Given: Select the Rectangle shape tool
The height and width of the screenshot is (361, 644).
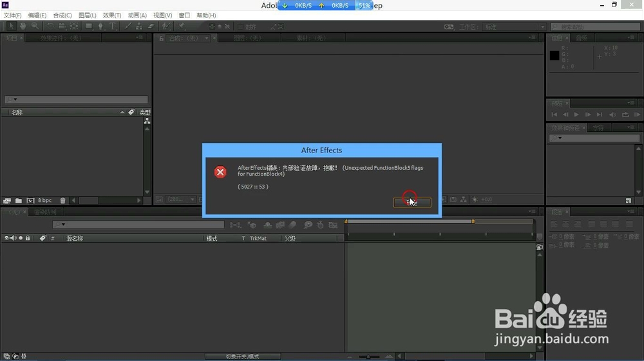Looking at the screenshot, I should 89,26.
